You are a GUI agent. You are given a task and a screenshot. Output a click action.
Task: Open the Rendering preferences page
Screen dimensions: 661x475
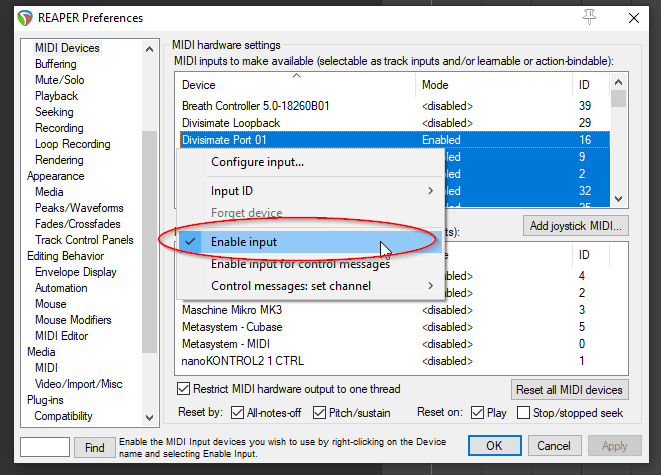(59, 160)
